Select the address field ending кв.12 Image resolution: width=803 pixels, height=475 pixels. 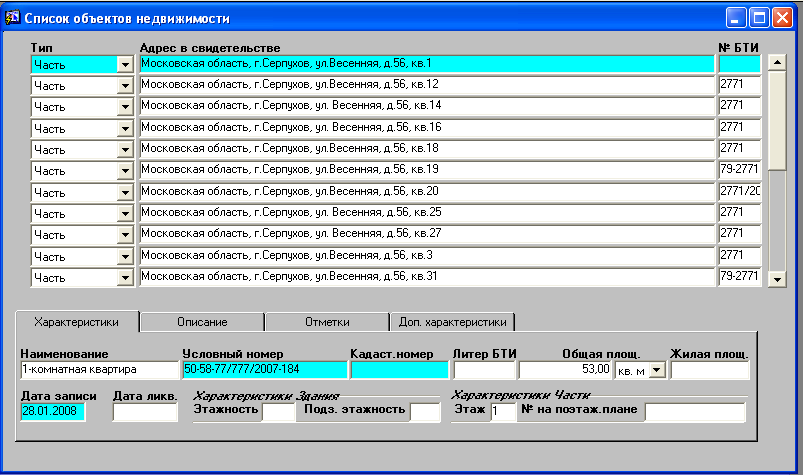click(427, 84)
